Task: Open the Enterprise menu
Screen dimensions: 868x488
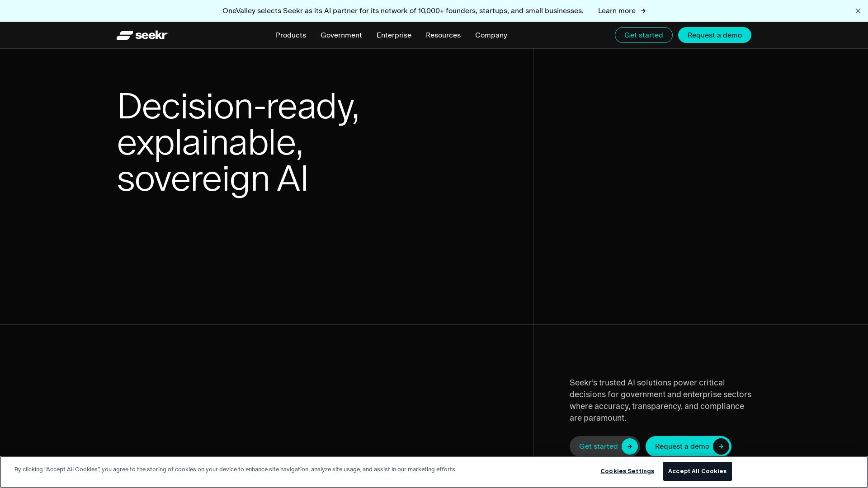Action: point(394,35)
